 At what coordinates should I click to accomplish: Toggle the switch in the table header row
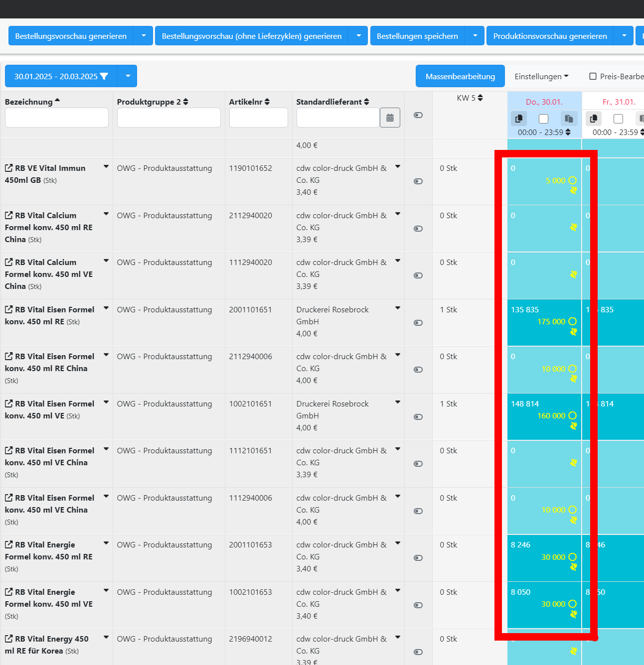point(418,115)
